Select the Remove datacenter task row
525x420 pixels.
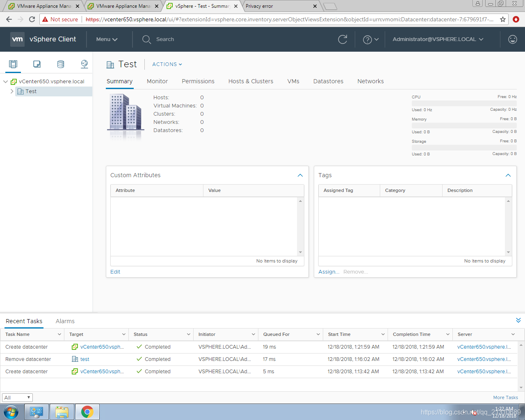(259, 359)
